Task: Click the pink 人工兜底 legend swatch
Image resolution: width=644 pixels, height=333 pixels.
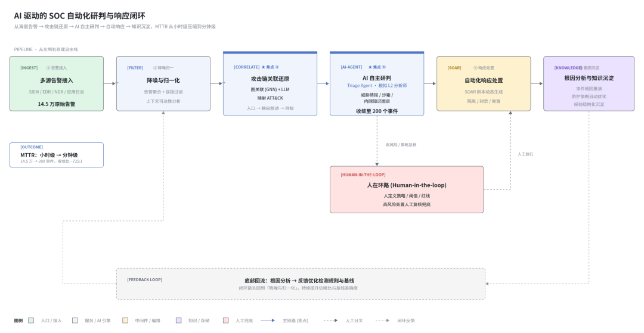Action: [x=226, y=320]
